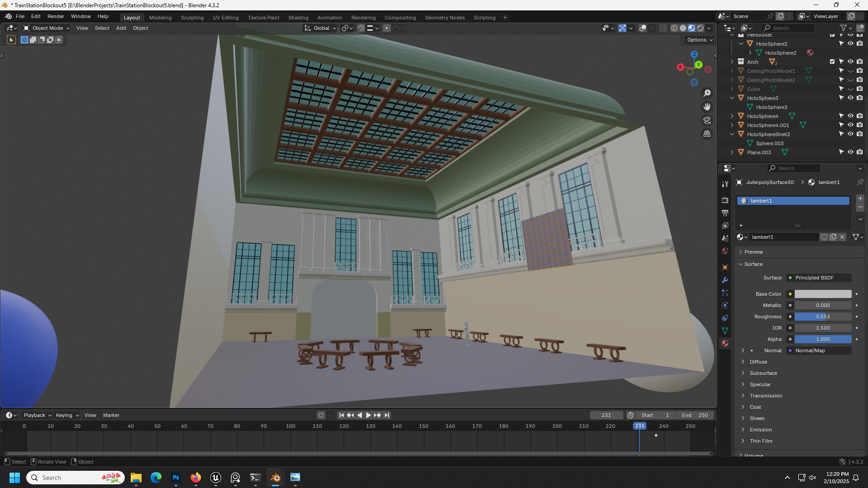Open the Render menu
The height and width of the screenshot is (488, 868).
pyautogui.click(x=56, y=16)
